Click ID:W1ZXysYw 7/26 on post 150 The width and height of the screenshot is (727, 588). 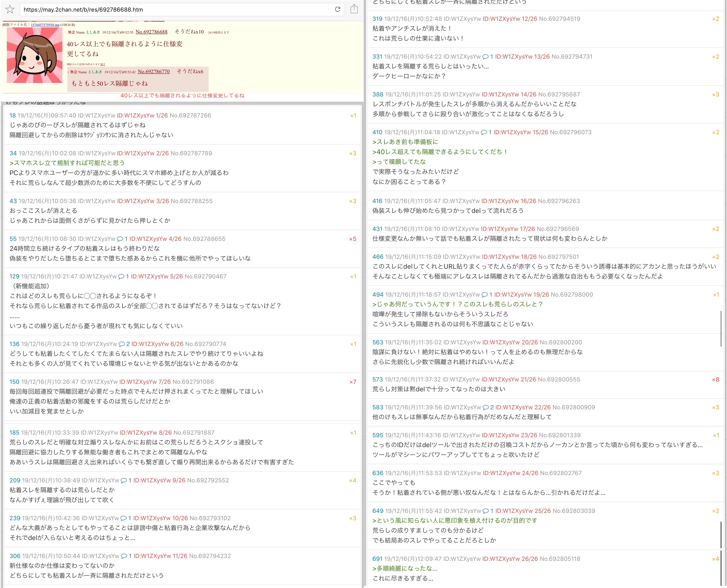[x=145, y=382]
